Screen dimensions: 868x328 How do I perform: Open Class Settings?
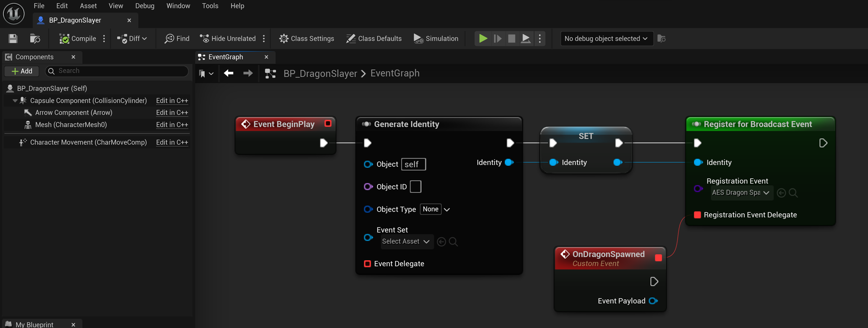306,38
